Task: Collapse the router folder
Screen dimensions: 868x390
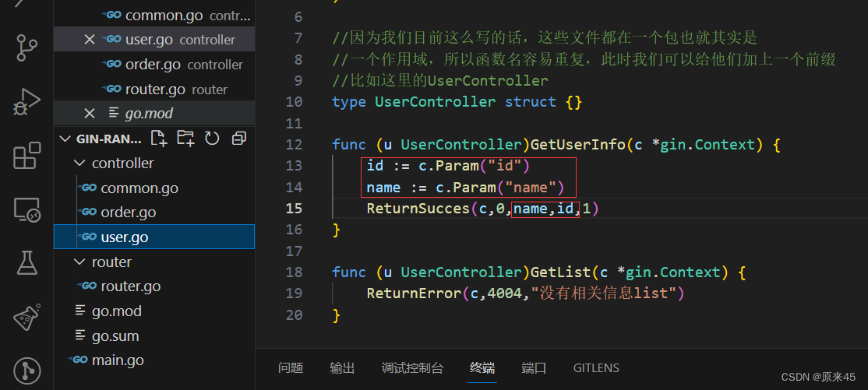Action: 79,262
